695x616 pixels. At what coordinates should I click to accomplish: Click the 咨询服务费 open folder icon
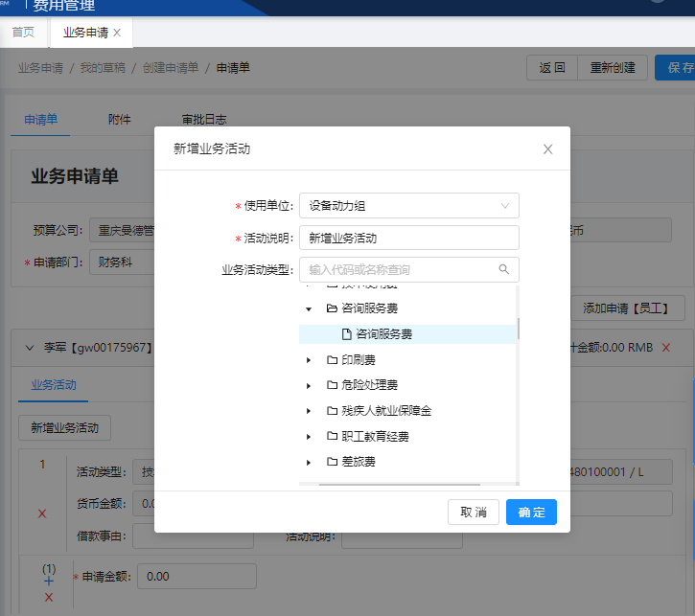(x=332, y=308)
